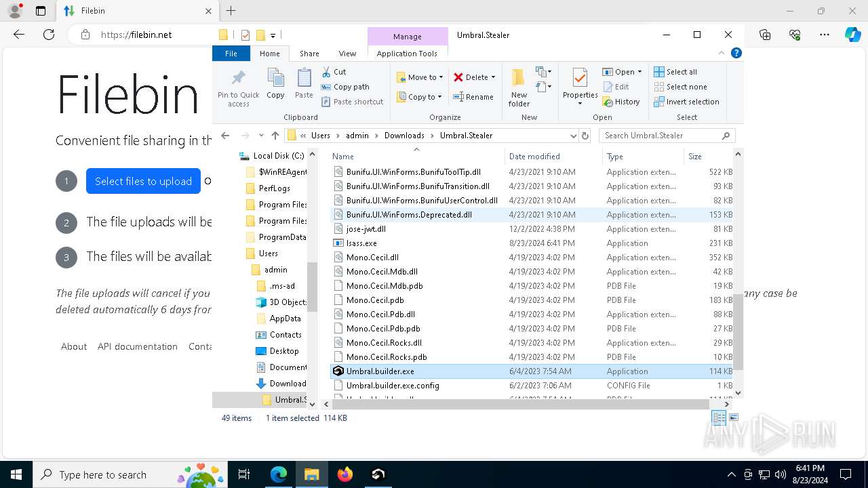Click the red Delete icon
This screenshot has width=868, height=488.
click(458, 77)
